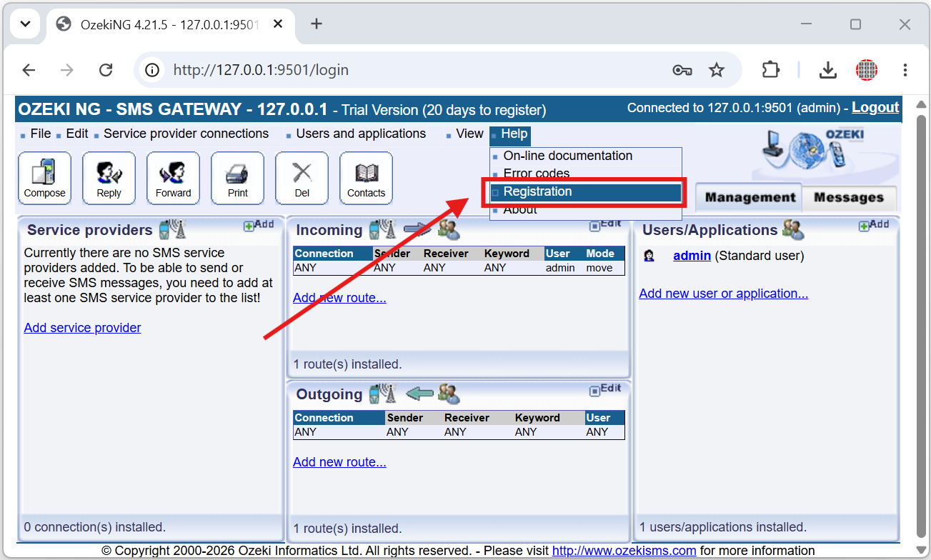Open the Chrome profile avatar
The image size is (931, 560).
tap(866, 70)
